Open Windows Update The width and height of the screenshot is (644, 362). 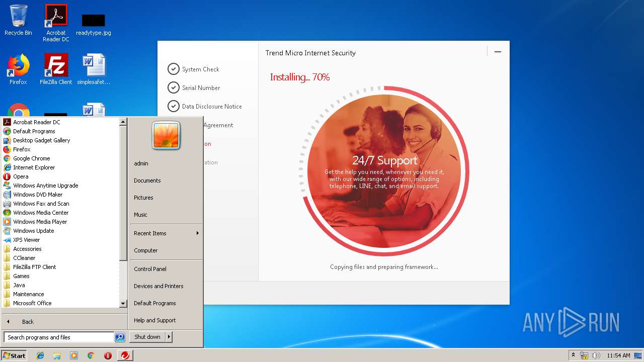pos(61,231)
